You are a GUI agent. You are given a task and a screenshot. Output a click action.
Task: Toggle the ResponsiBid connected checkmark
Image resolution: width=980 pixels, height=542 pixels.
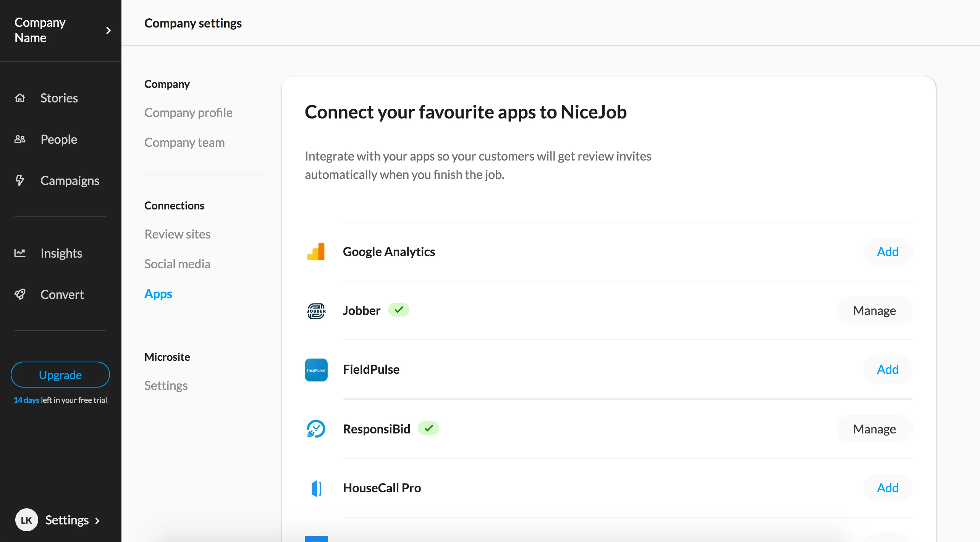click(427, 428)
